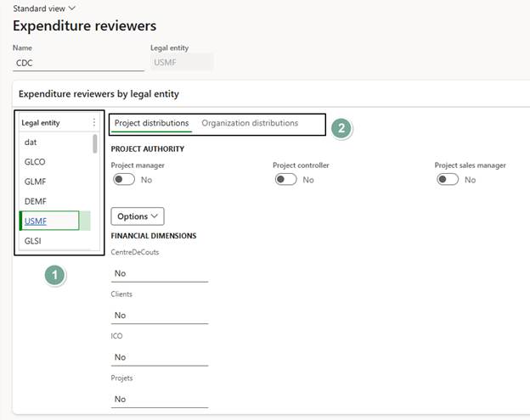Click the Clients dimension field
Screen dimensions: 530x420
pyautogui.click(x=159, y=315)
